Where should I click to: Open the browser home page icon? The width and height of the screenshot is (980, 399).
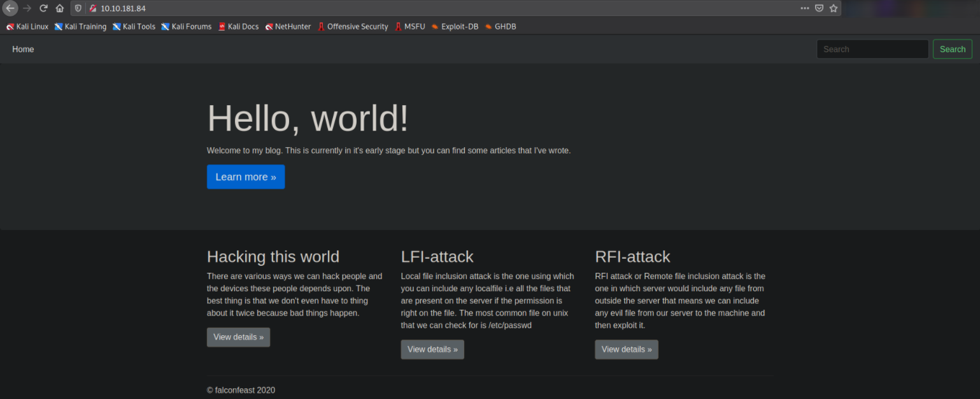pyautogui.click(x=60, y=8)
